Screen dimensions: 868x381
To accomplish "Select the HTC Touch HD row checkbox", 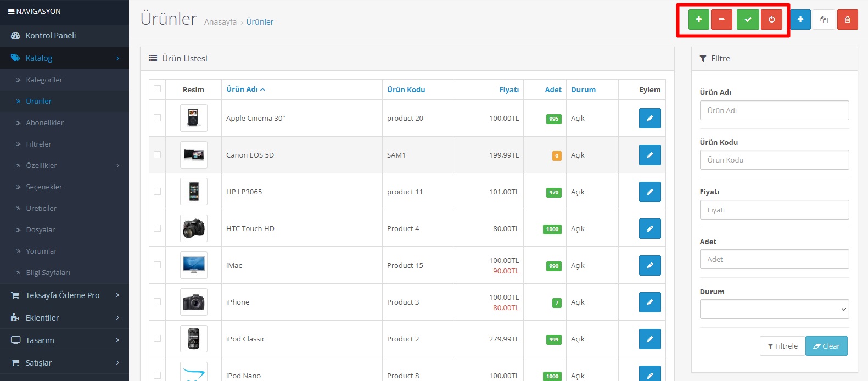I will (158, 228).
